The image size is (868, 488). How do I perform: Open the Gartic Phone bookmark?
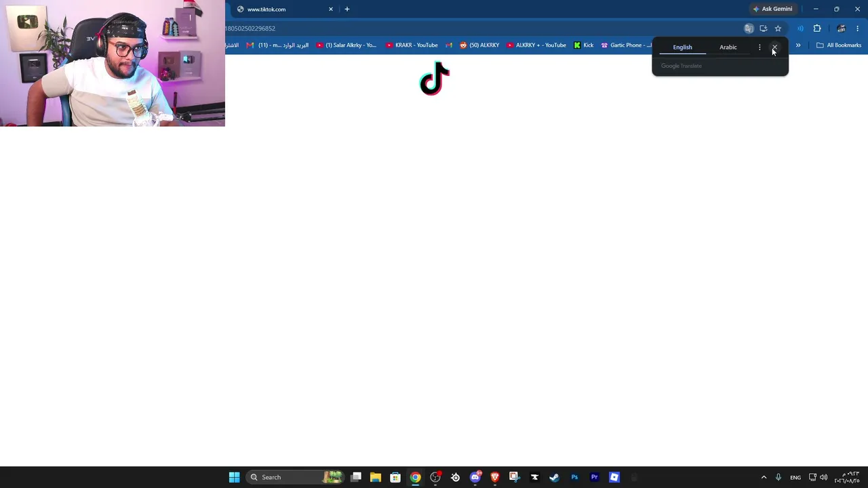pos(626,45)
